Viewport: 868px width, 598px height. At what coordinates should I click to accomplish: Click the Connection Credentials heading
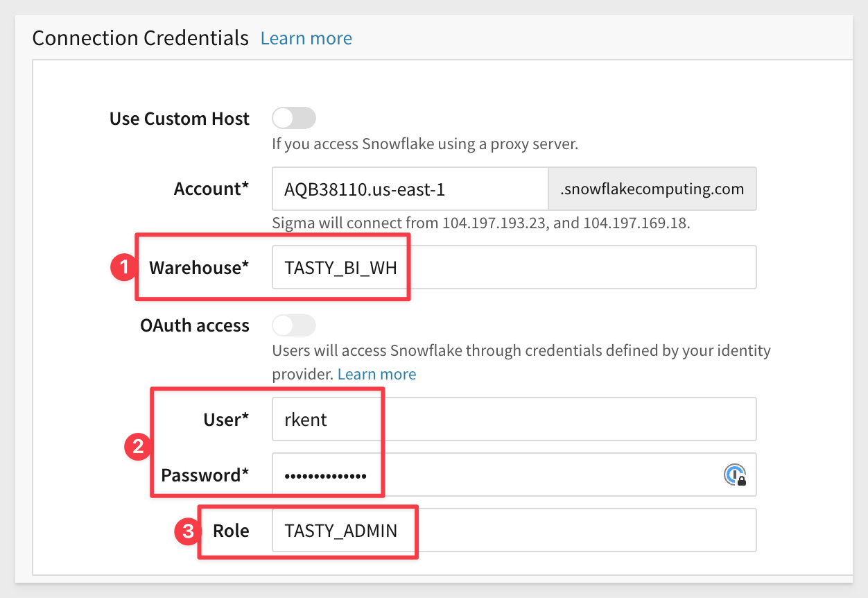click(141, 38)
